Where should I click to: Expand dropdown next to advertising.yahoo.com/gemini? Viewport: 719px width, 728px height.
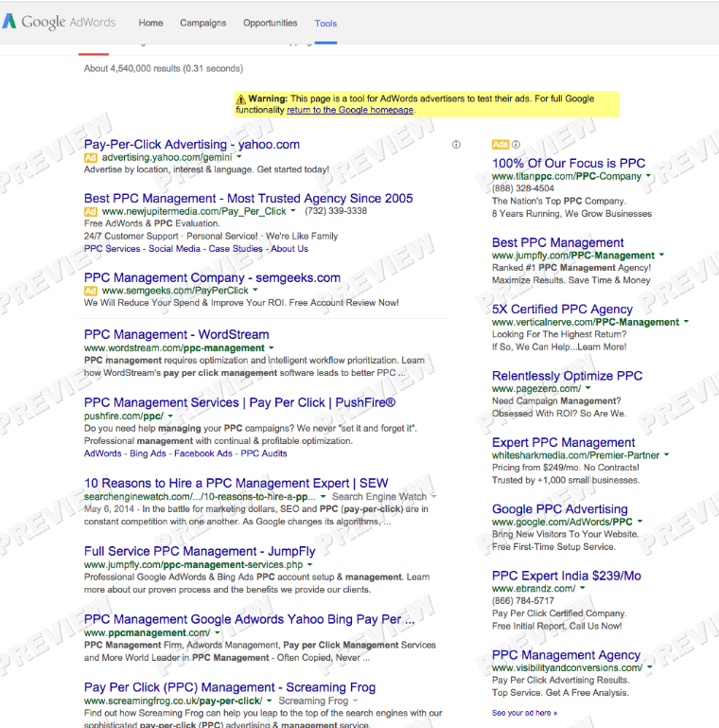pyautogui.click(x=239, y=157)
